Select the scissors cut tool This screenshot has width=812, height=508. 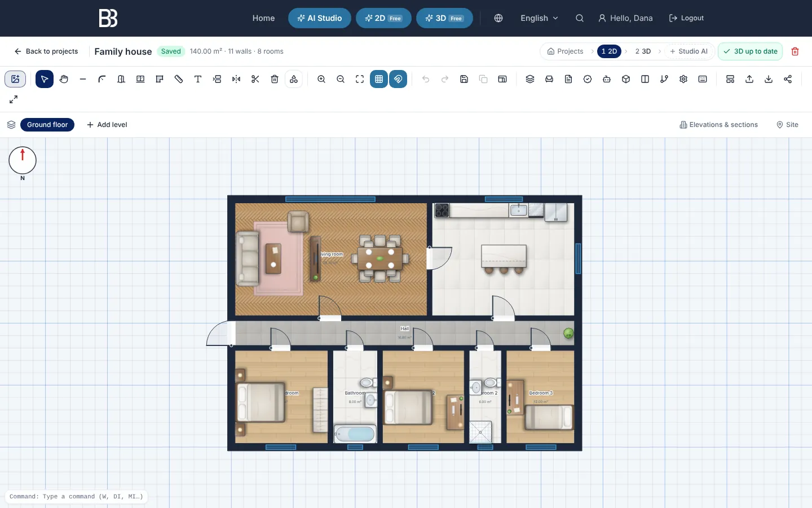tap(255, 79)
